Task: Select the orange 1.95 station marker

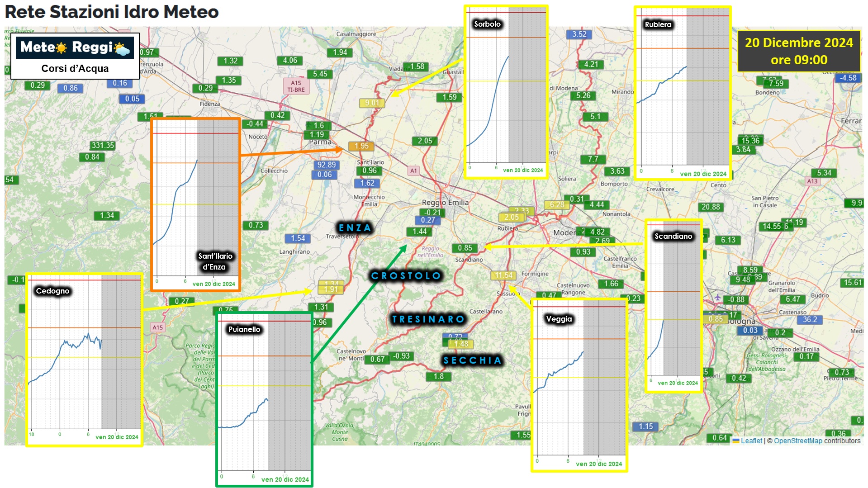Action: tap(361, 146)
